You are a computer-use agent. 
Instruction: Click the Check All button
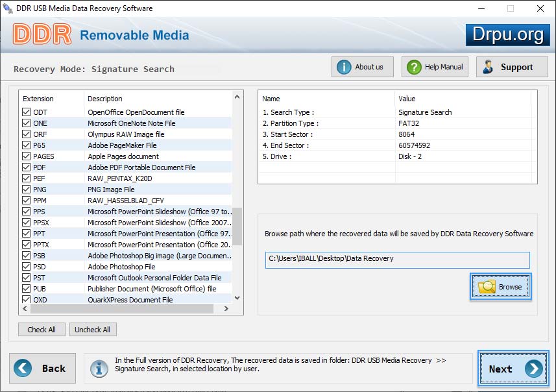click(x=42, y=330)
